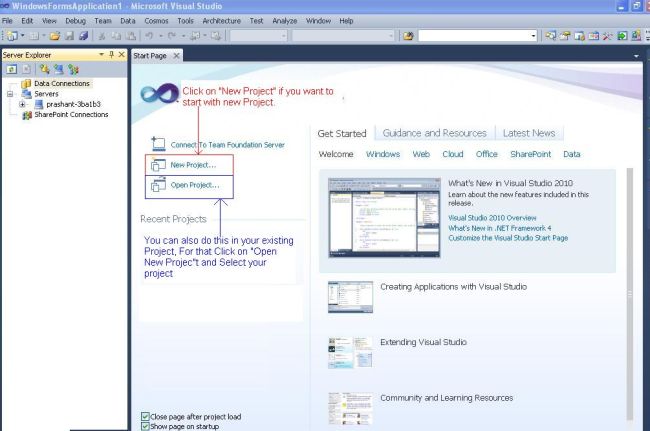This screenshot has width=650, height=431.
Task: Switch to Guidance and Resources tab
Action: [x=434, y=133]
